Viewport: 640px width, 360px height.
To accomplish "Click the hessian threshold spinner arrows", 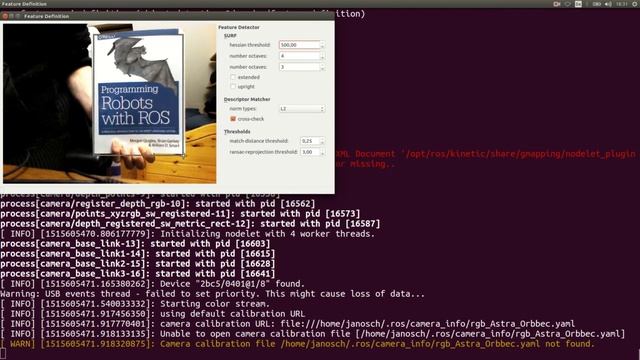I will [322, 45].
